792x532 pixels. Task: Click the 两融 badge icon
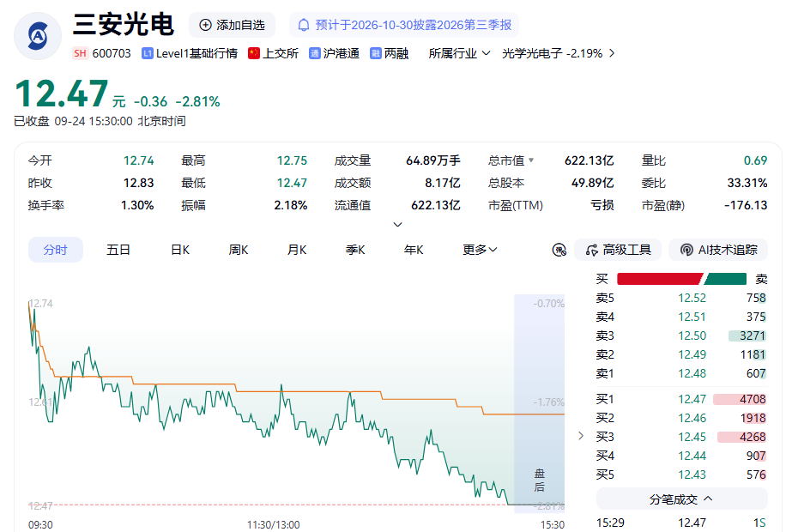[x=375, y=53]
